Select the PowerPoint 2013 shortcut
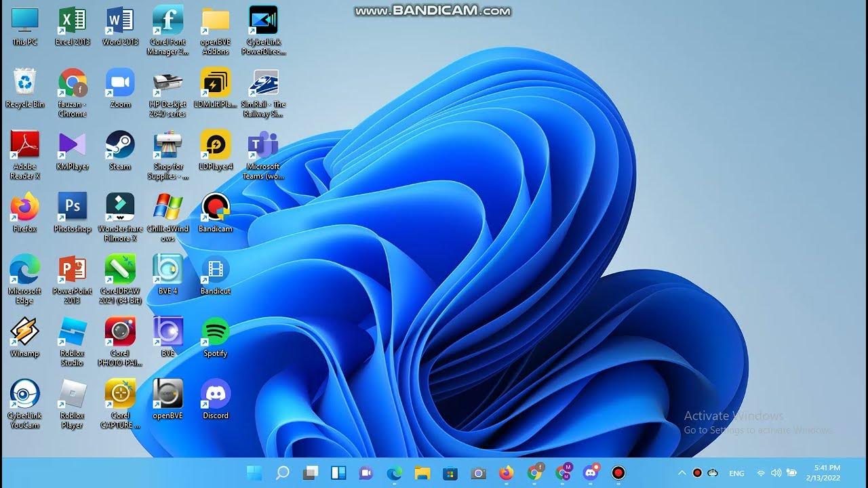This screenshot has height=488, width=868. 73,281
